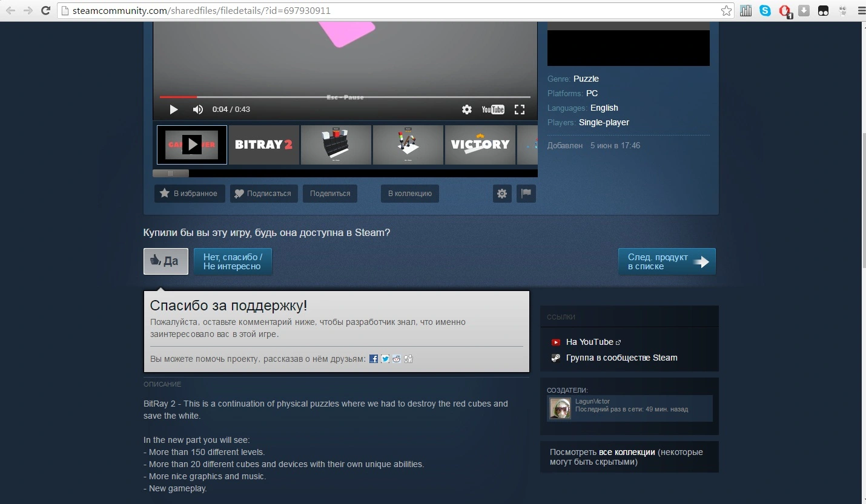Open the gray figure extension icon beside menu
This screenshot has height=504, width=866.
point(842,10)
